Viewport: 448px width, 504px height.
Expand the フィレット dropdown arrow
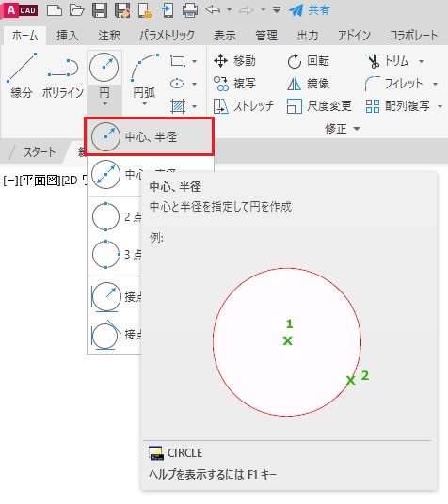[x=435, y=84]
